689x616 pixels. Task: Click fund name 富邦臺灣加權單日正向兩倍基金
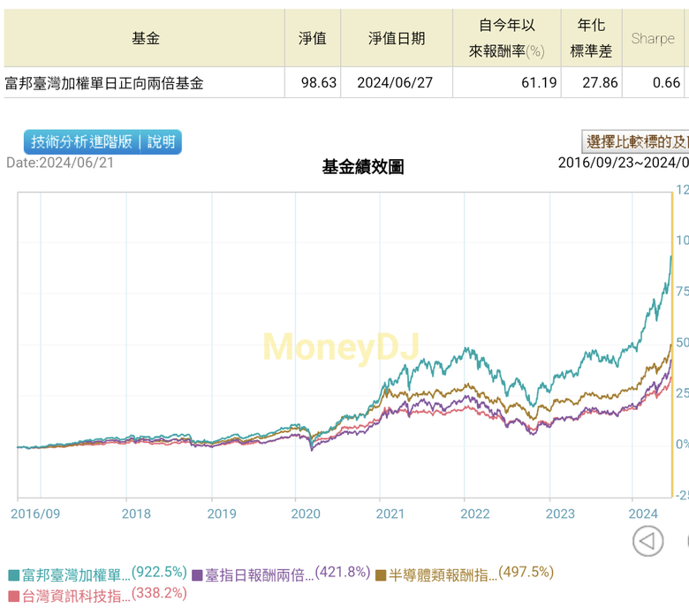click(104, 83)
